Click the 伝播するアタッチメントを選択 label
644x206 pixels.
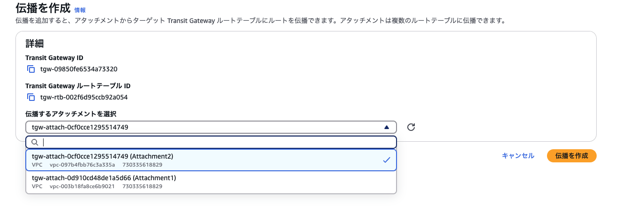70,114
